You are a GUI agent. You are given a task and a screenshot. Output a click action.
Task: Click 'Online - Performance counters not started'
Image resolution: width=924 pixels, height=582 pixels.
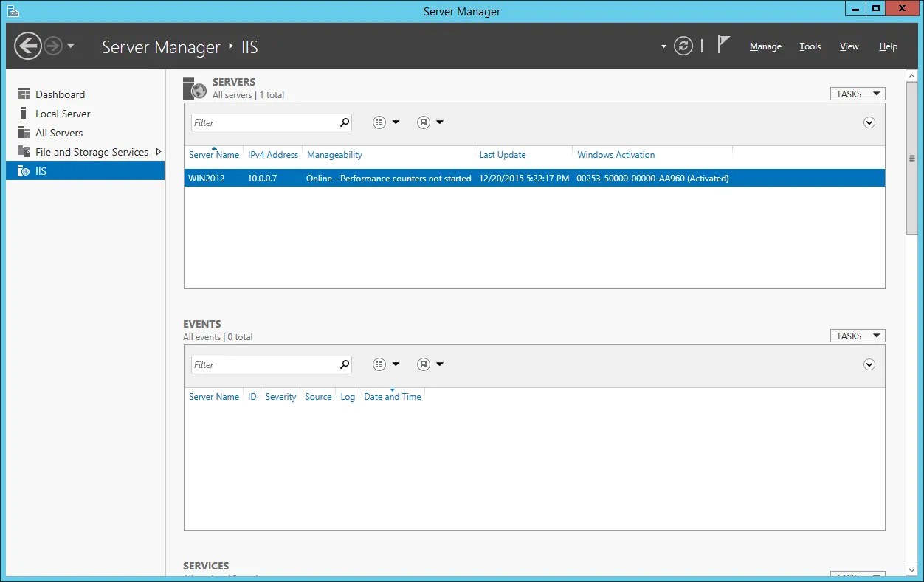389,179
